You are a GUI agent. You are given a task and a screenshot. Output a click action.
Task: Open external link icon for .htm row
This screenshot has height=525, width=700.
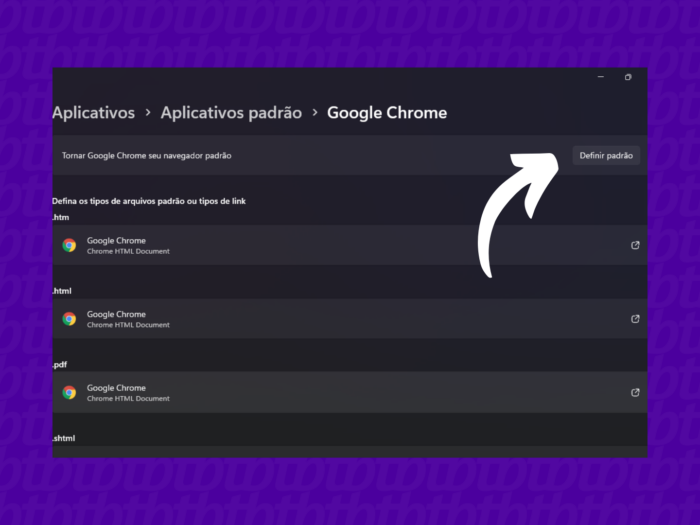(x=635, y=245)
